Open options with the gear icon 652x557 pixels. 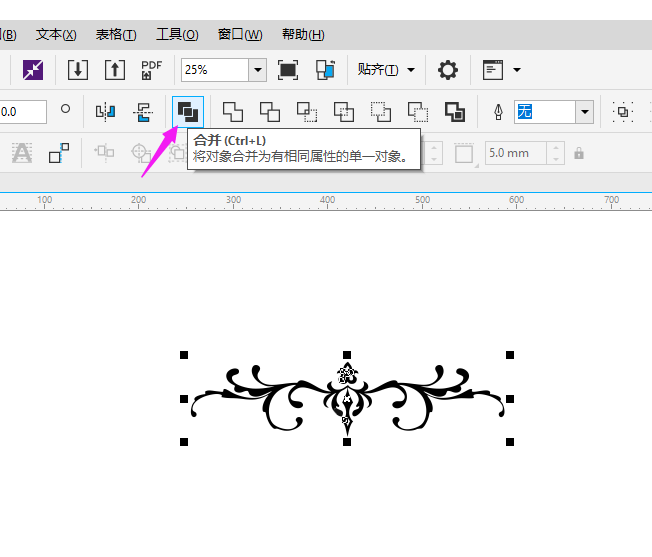pos(448,69)
